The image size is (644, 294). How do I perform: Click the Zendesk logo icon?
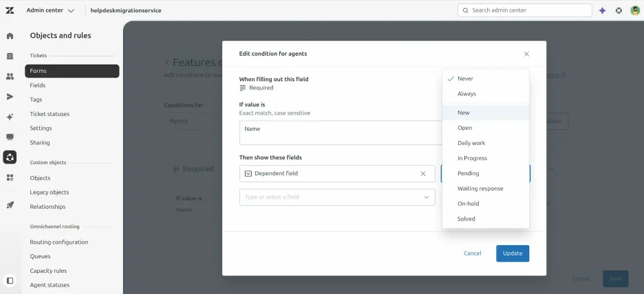[10, 10]
